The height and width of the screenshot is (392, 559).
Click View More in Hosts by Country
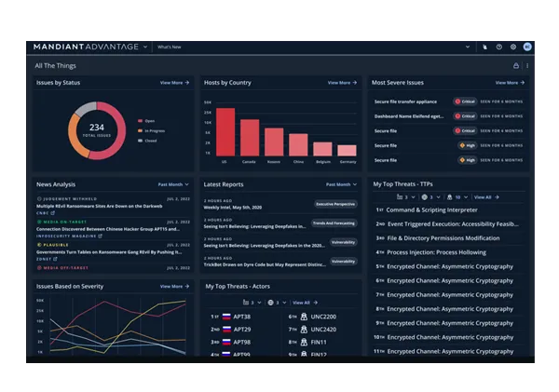[342, 83]
